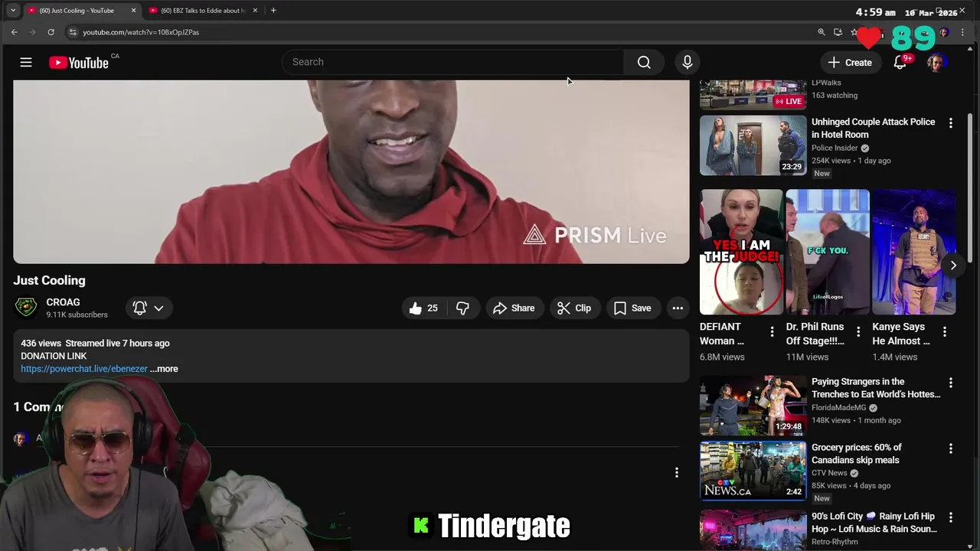The height and width of the screenshot is (551, 980).
Task: Open FloridaMadeMG channel name
Action: 839,408
